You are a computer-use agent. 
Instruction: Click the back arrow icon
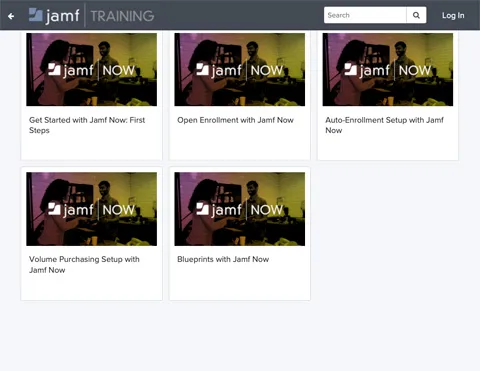11,16
